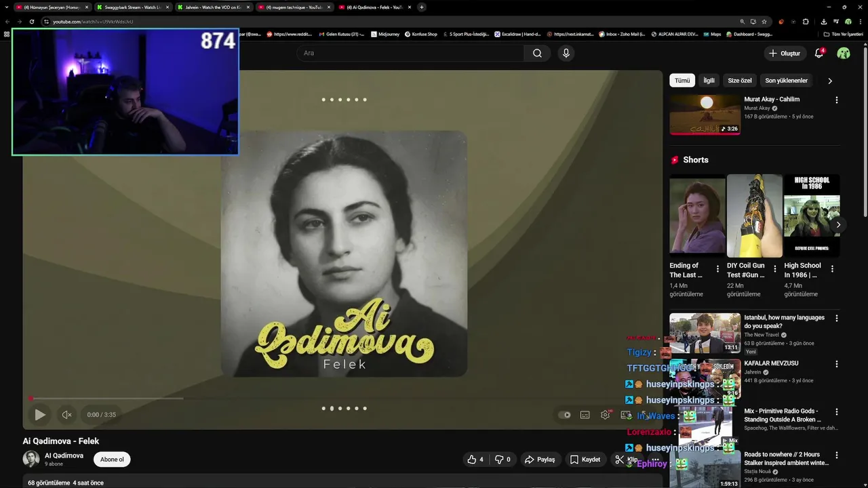Open options for KAFALAR MEVZUSU video

click(x=836, y=364)
